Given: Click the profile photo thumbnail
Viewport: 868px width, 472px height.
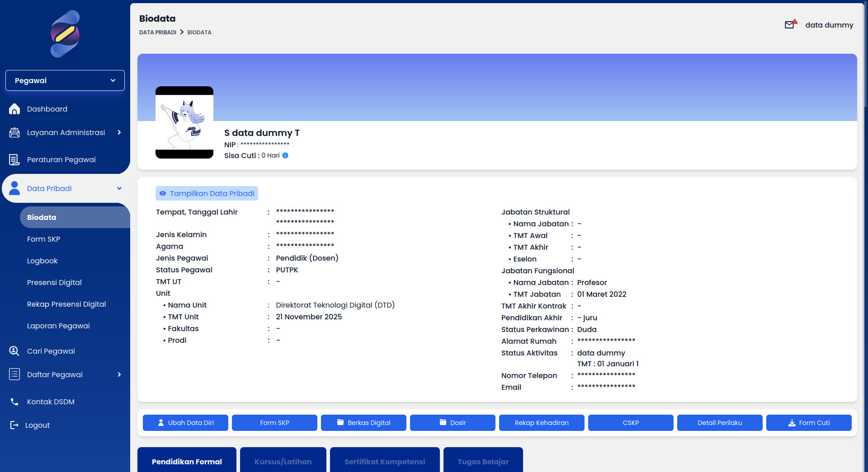Looking at the screenshot, I should (x=184, y=122).
